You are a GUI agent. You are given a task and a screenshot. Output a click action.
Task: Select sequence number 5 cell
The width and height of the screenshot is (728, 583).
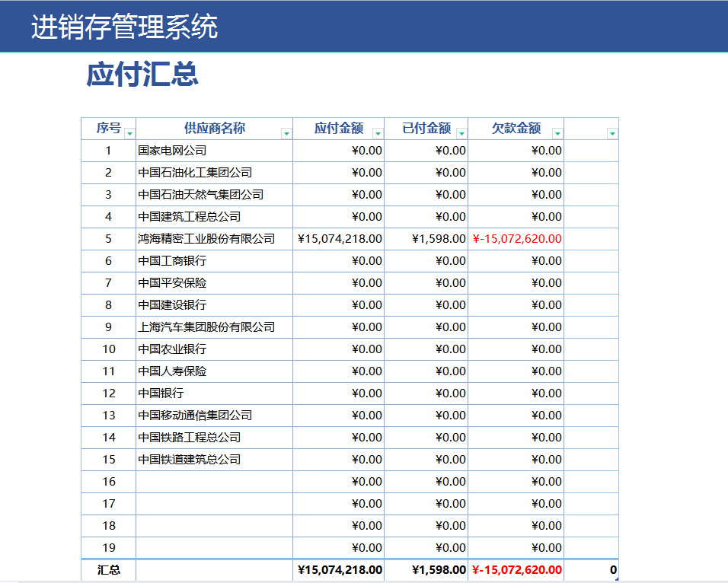click(x=109, y=238)
